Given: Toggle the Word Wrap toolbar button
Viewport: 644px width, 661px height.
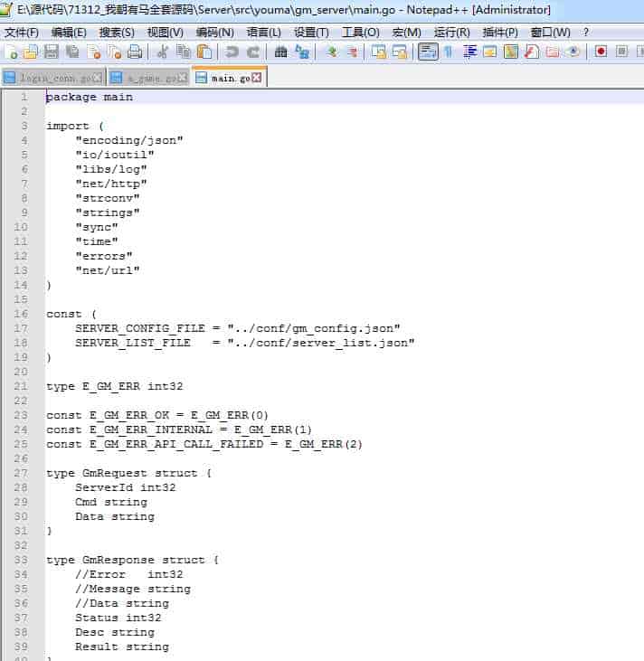Looking at the screenshot, I should 428,52.
